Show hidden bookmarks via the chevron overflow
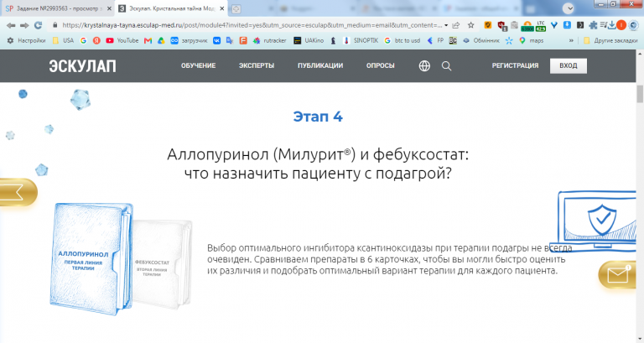Image resolution: width=644 pixels, height=343 pixels. tap(571, 40)
